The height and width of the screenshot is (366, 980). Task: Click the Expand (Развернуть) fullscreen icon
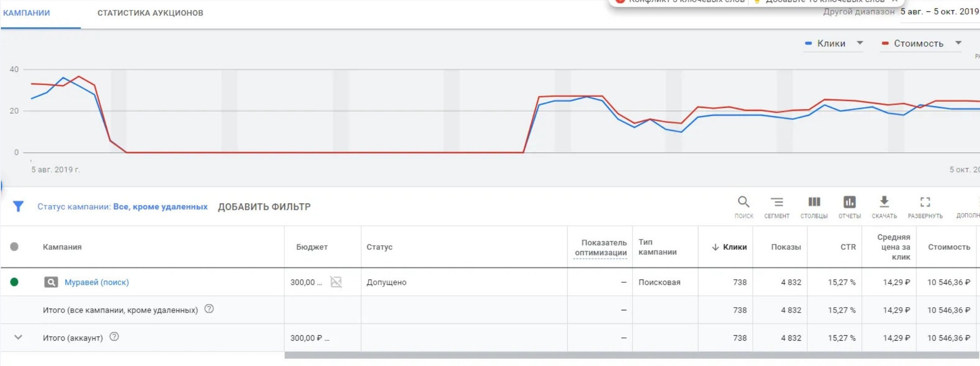925,202
